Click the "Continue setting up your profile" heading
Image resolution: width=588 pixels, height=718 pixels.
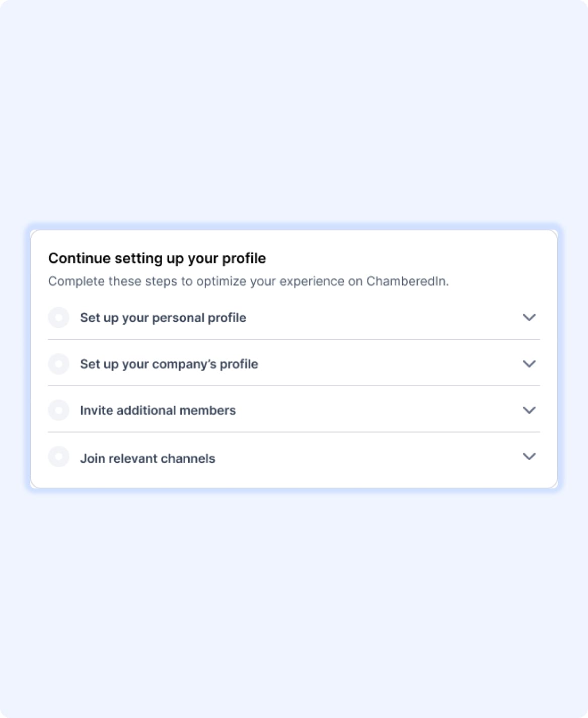(x=157, y=258)
